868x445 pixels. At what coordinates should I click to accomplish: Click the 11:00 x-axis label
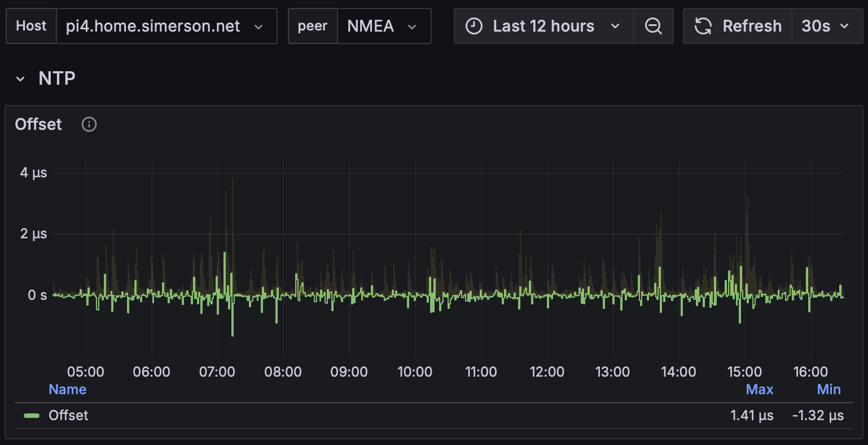click(x=481, y=372)
